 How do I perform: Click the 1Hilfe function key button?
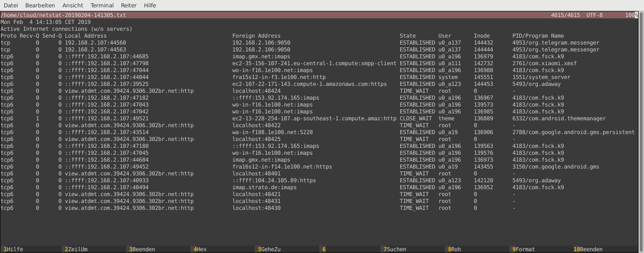click(x=13, y=249)
